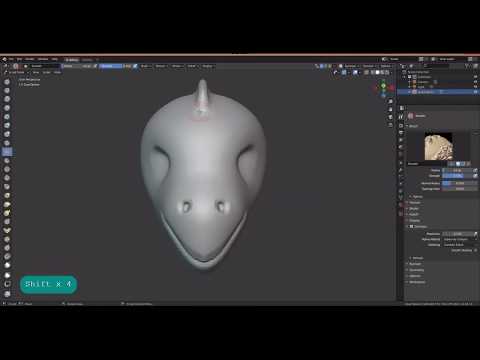The image size is (480, 360).
Task: Open the Blender logo menu
Action: click(4, 59)
